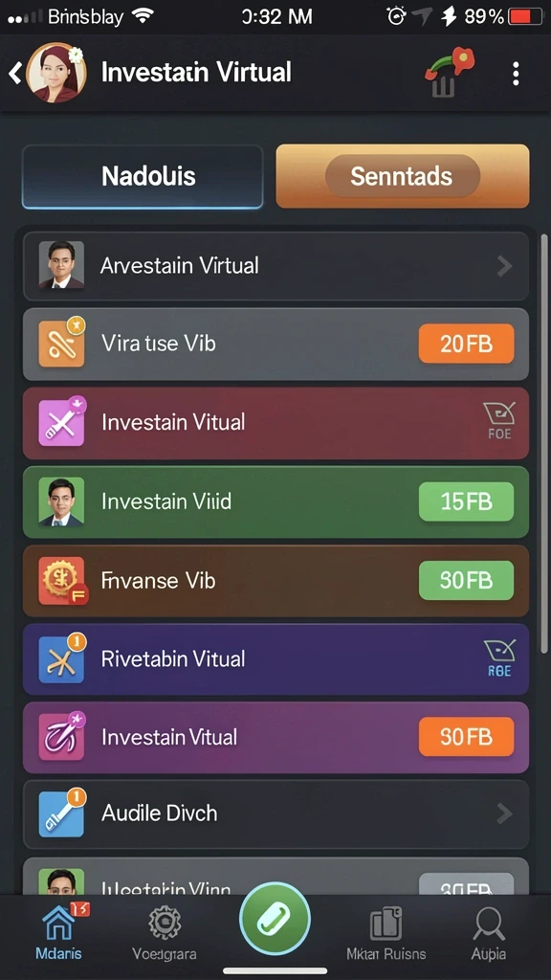
Task: Tap the back arrow in header
Action: pyautogui.click(x=15, y=73)
